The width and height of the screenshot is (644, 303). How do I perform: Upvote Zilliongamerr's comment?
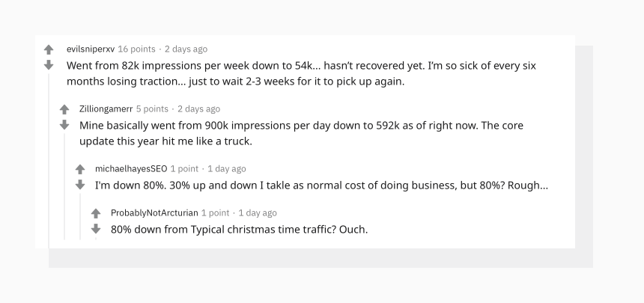click(x=64, y=110)
